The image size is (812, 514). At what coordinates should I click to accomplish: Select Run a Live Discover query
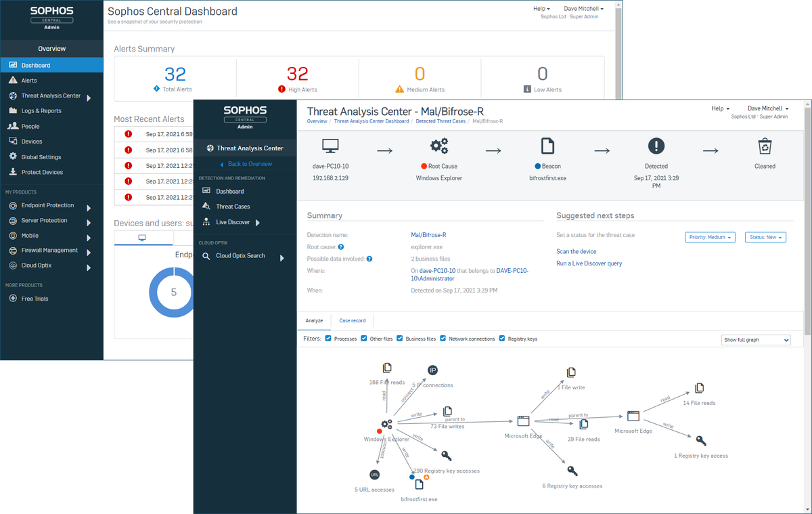(589, 263)
